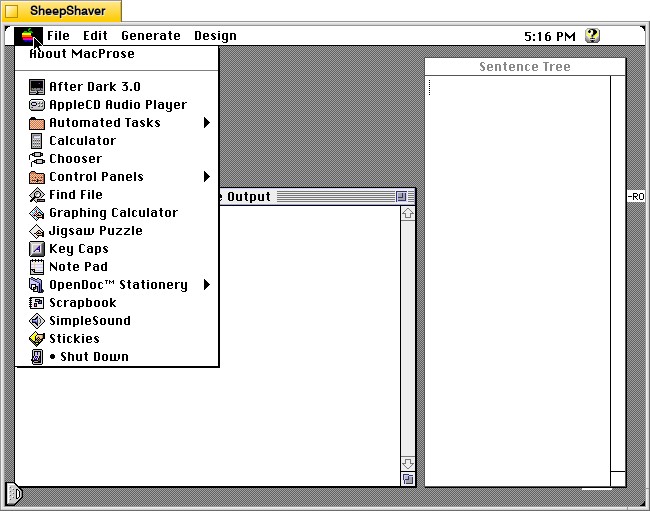
Task: Open Calculator from the Apple menu
Action: pyautogui.click(x=117, y=141)
